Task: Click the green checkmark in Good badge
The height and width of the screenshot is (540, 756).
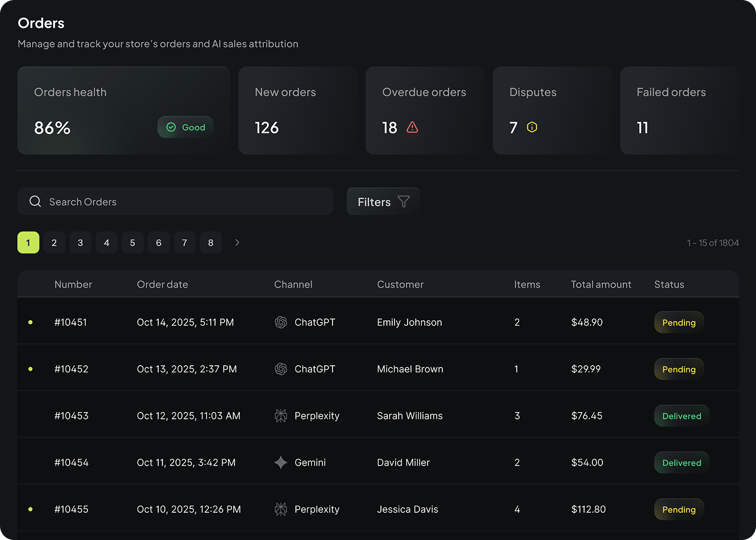Action: (x=171, y=128)
